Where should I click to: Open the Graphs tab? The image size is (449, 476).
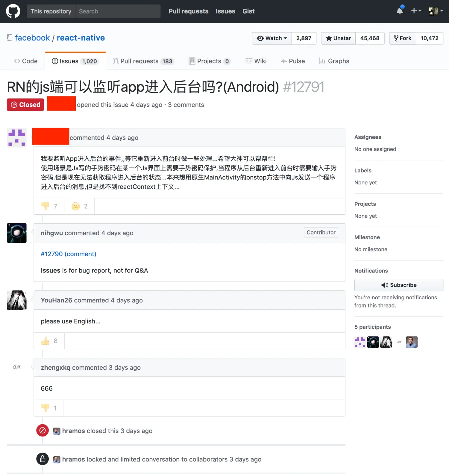pos(334,61)
